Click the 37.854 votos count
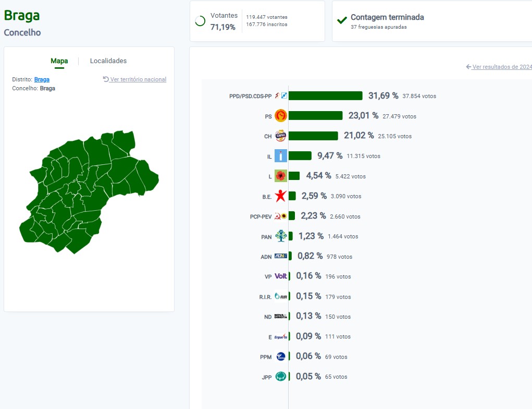Screen dimensions: 532x409 point(419,96)
